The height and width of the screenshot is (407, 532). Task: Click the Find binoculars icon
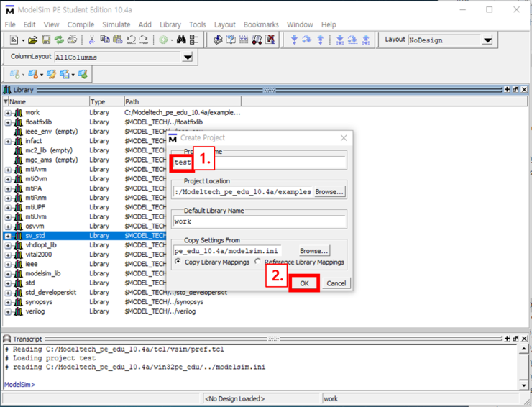click(181, 40)
